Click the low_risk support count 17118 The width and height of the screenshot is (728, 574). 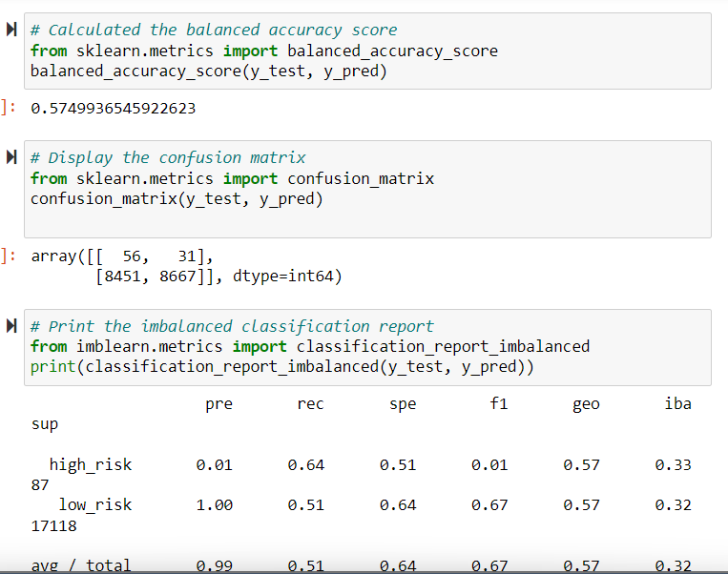(x=53, y=525)
